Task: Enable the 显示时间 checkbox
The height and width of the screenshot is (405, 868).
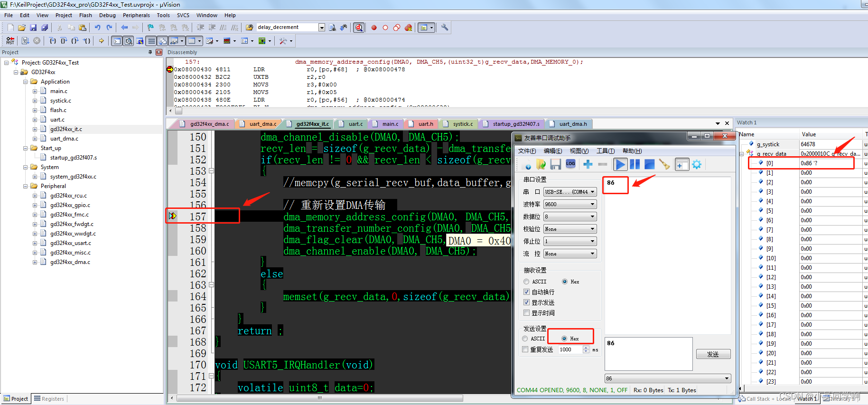Action: tap(526, 313)
